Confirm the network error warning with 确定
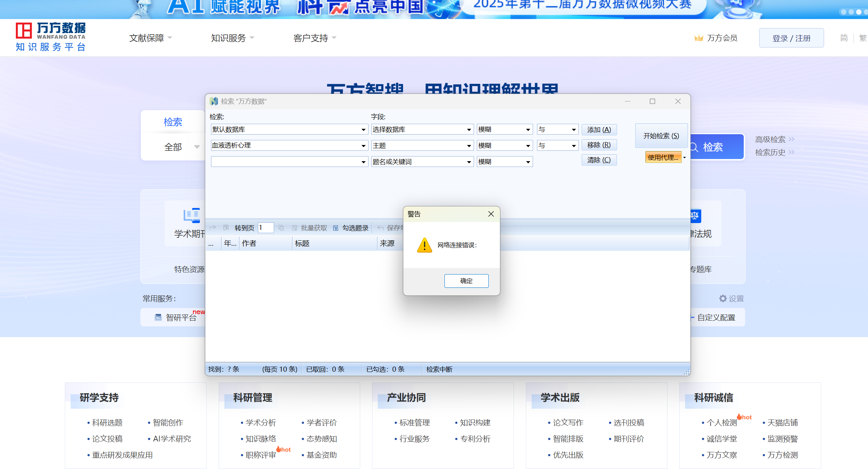The height and width of the screenshot is (476, 868). (x=466, y=281)
